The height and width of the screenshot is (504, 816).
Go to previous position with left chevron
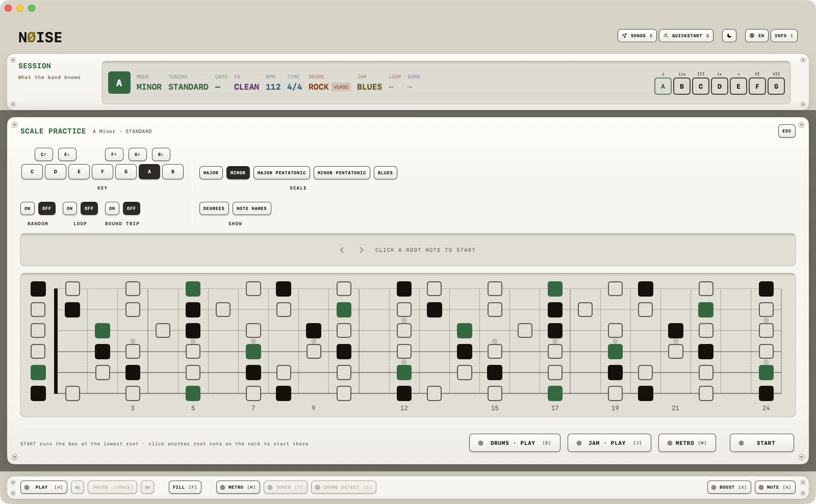(x=342, y=250)
